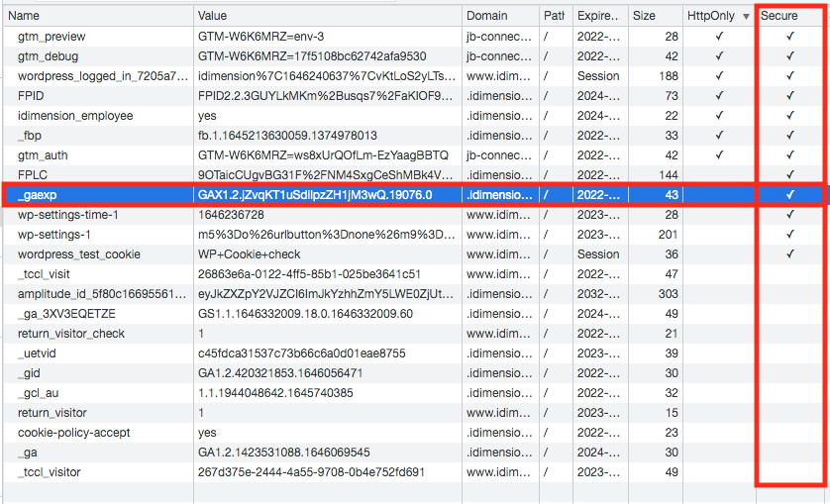This screenshot has width=830, height=504.
Task: Click Secure checkmark for idimension_employee
Action: [790, 116]
